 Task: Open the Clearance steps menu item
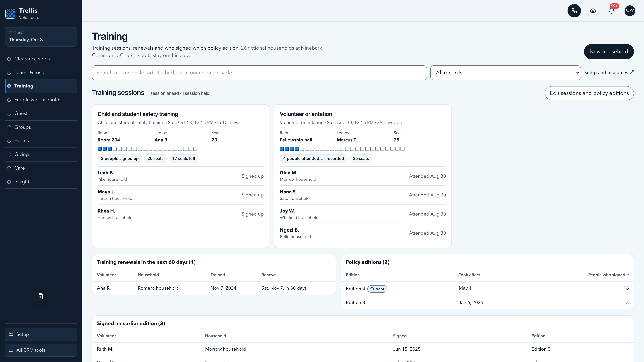tap(41, 59)
